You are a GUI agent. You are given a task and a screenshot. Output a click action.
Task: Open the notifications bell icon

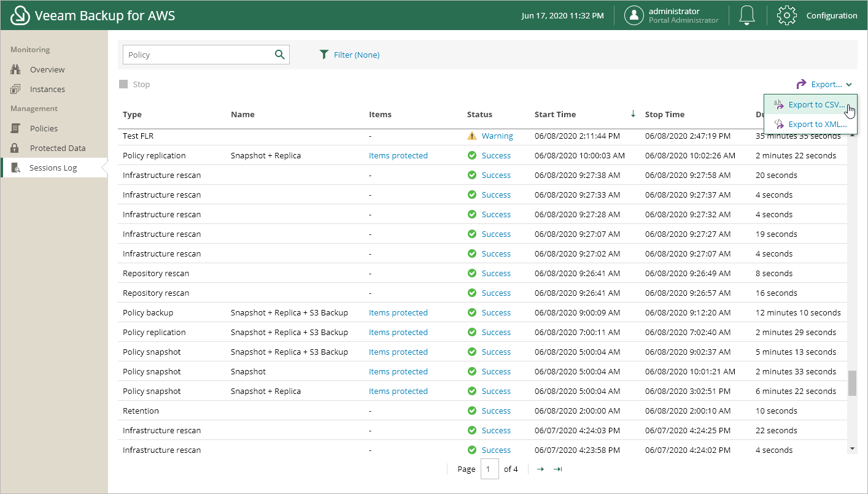coord(746,15)
